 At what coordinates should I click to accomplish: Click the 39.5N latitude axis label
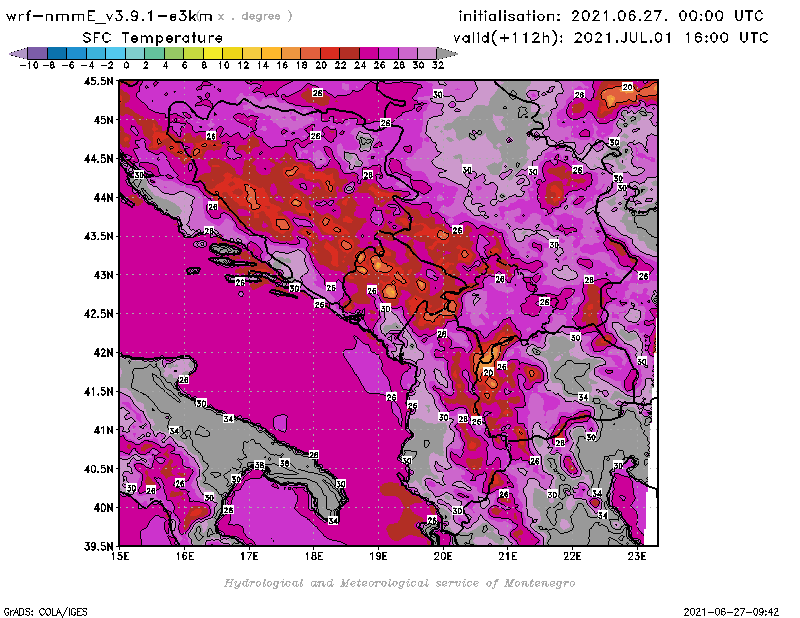pos(98,546)
